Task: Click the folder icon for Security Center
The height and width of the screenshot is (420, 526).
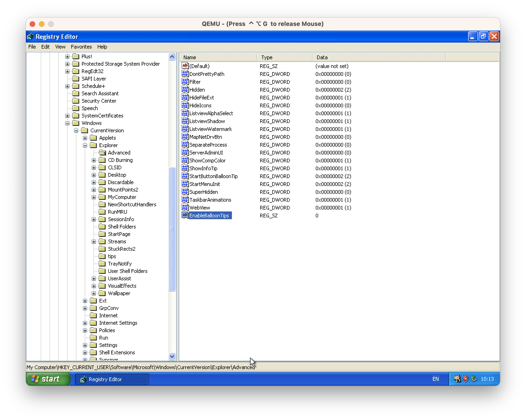Action: tap(76, 101)
